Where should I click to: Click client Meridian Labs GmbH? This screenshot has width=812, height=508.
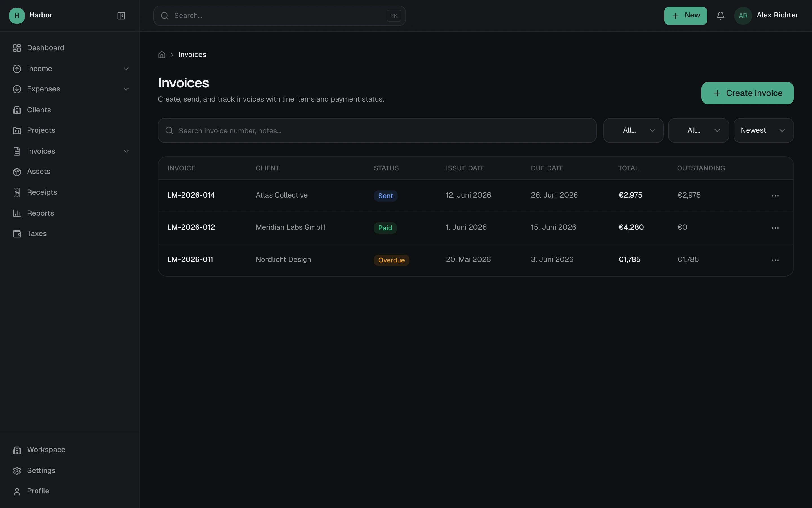(290, 227)
